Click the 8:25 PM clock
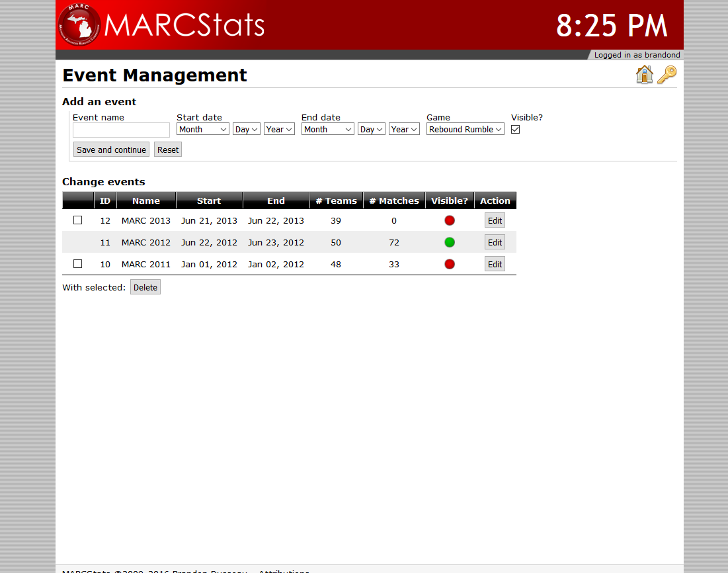Screen dimensions: 728x573 coord(612,26)
